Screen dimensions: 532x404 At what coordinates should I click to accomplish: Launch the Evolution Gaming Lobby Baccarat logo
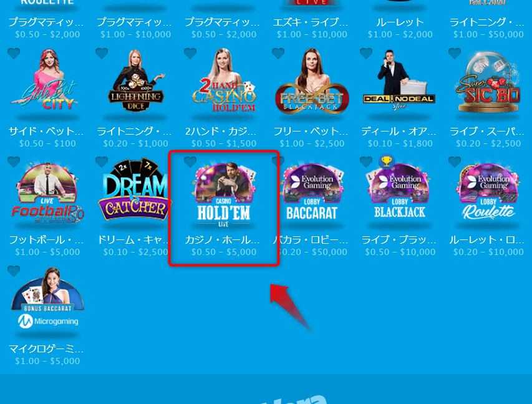pos(312,191)
